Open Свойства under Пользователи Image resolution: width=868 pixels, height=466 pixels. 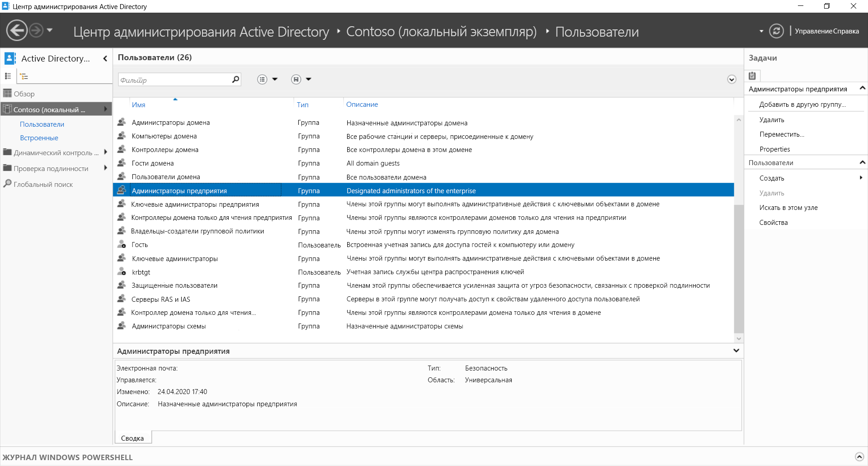coord(774,223)
